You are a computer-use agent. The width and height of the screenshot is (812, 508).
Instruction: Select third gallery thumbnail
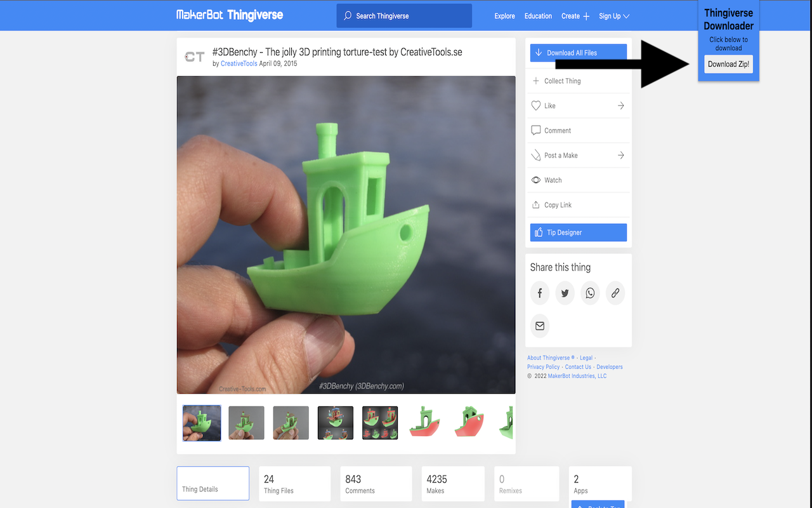coord(291,423)
